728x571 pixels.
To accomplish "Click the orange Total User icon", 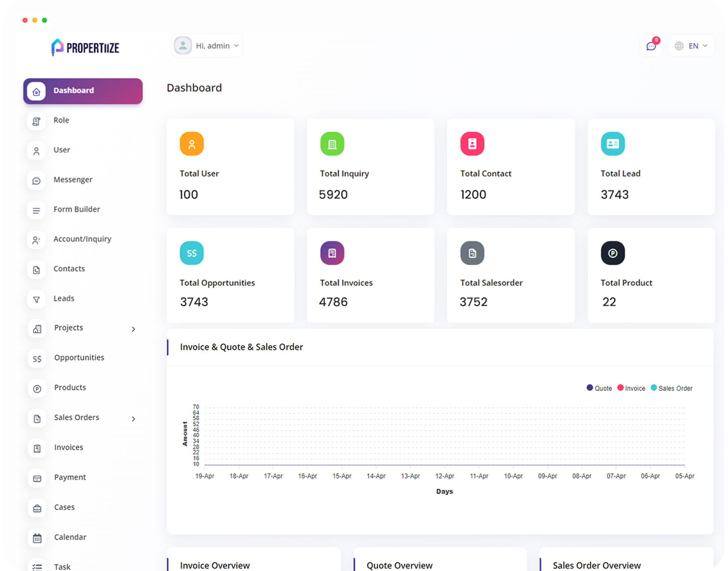I will tap(192, 144).
